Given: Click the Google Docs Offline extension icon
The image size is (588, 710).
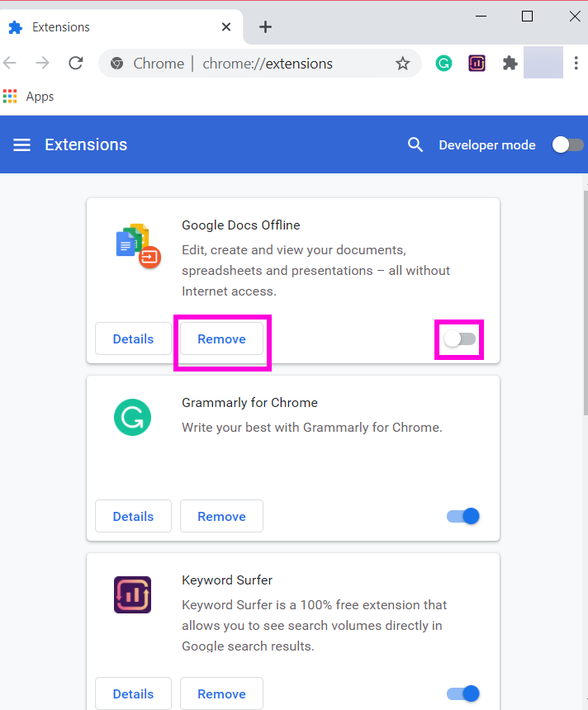Looking at the screenshot, I should pyautogui.click(x=138, y=246).
